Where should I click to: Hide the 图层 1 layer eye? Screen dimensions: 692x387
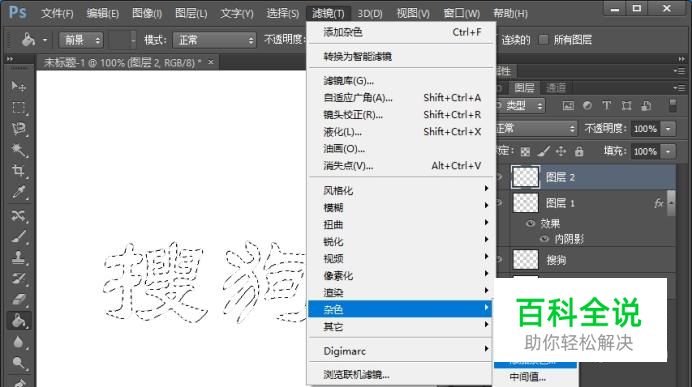click(x=499, y=203)
